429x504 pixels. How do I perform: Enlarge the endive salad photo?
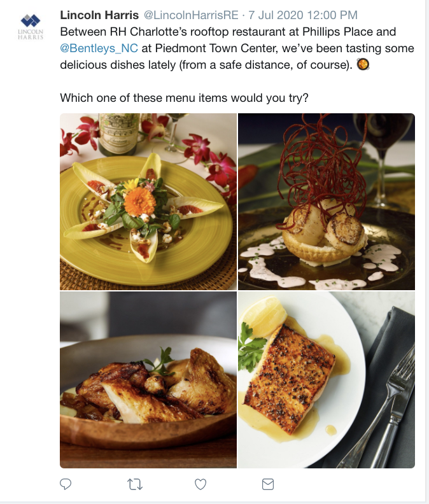click(x=148, y=201)
